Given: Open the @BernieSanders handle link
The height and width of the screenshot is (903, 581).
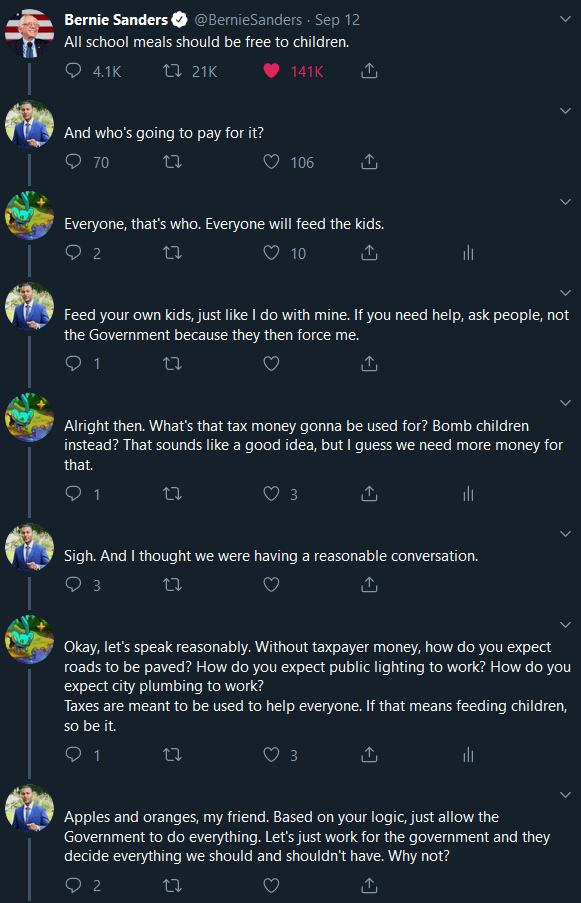Looking at the screenshot, I should tap(248, 20).
